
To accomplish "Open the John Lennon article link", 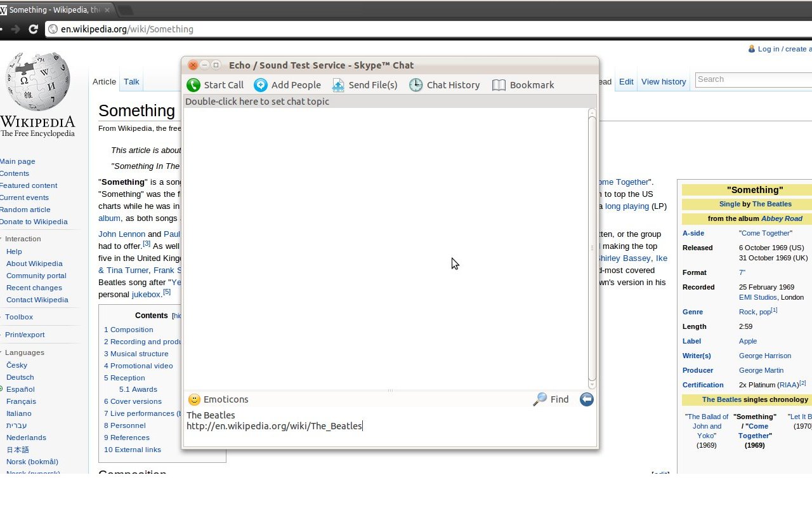I will (x=122, y=234).
